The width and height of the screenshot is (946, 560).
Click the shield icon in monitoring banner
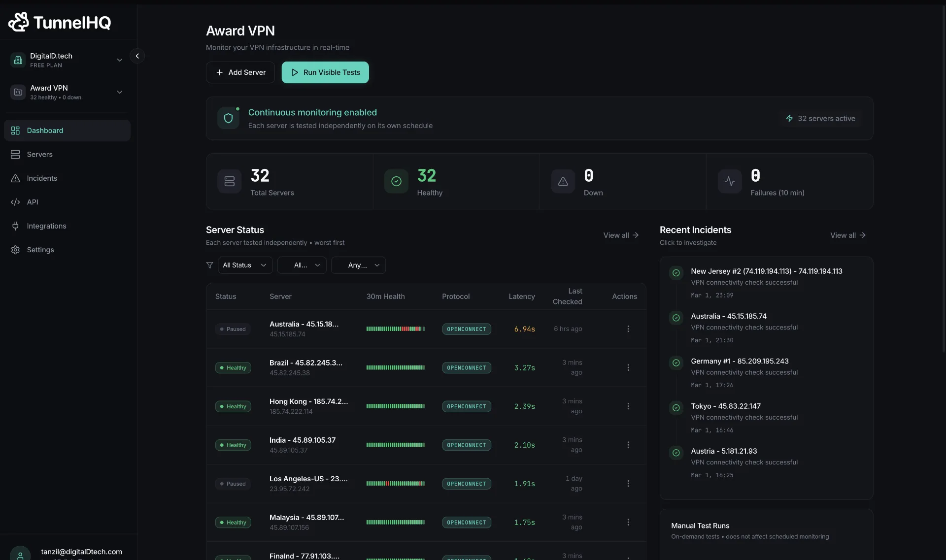click(228, 118)
